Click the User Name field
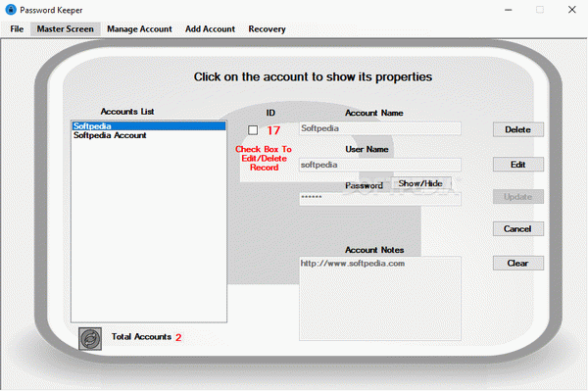 pyautogui.click(x=380, y=165)
